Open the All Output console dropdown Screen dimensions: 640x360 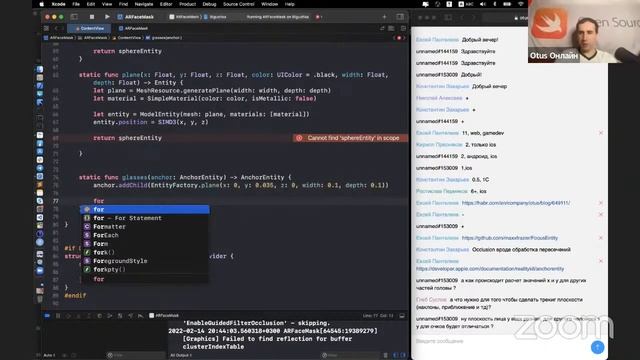point(181,355)
